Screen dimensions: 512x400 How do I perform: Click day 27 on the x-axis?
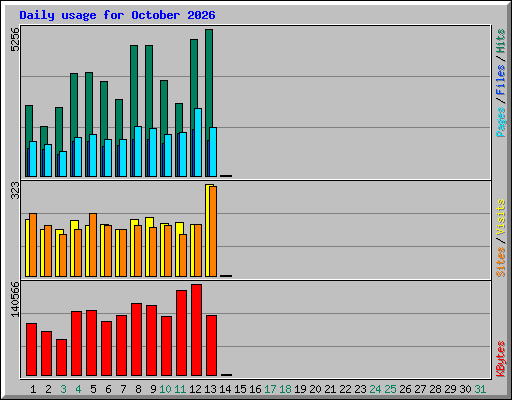pyautogui.click(x=420, y=389)
